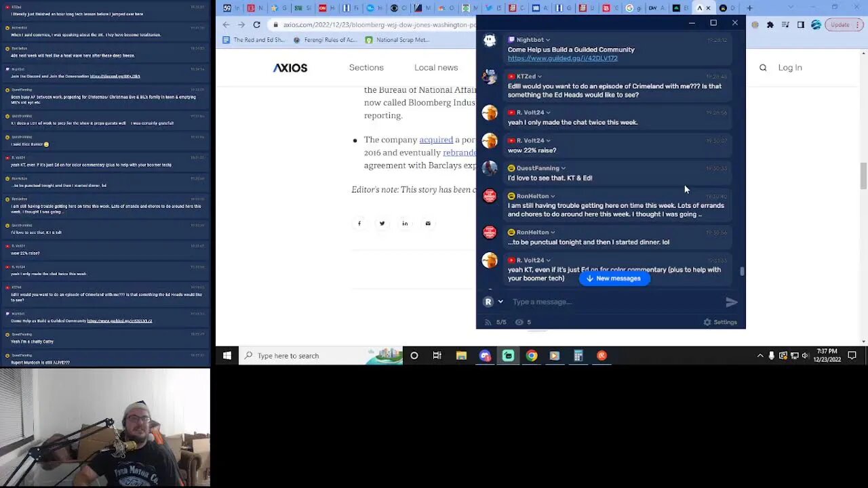Expand RonHelton dropdown on 'to be punctual' message
This screenshot has height=488, width=868.
[x=553, y=232]
